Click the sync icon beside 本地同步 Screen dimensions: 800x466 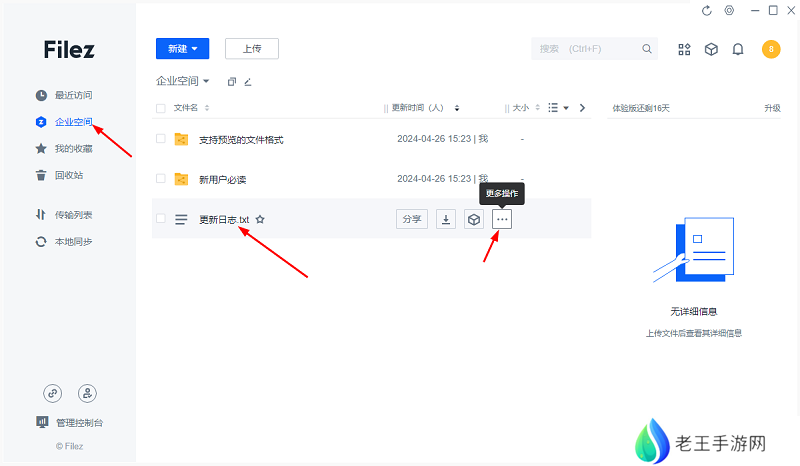coord(41,241)
